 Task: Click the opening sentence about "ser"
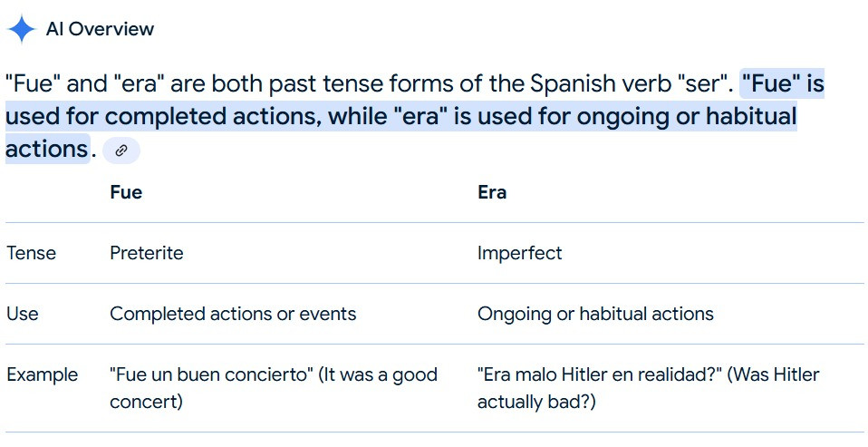point(370,84)
